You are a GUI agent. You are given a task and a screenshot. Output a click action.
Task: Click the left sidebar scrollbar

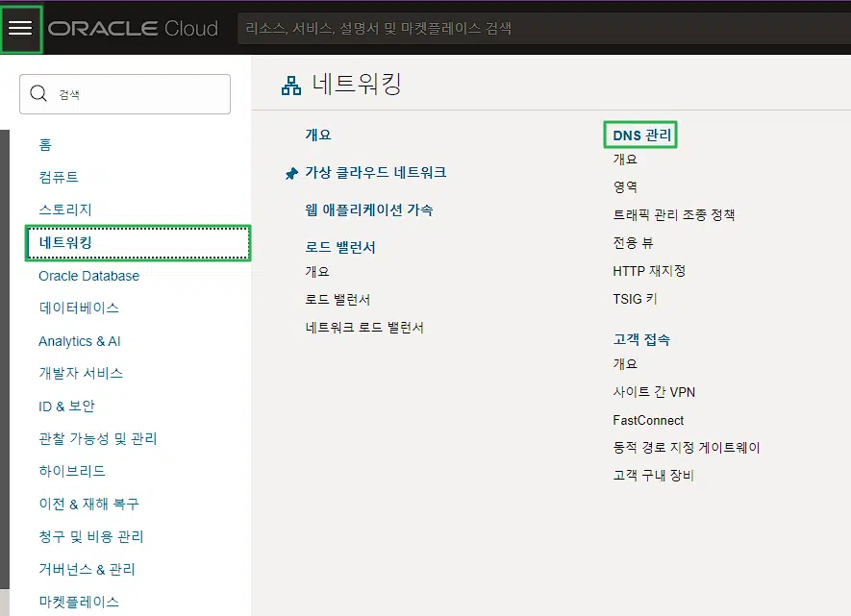coord(5,359)
